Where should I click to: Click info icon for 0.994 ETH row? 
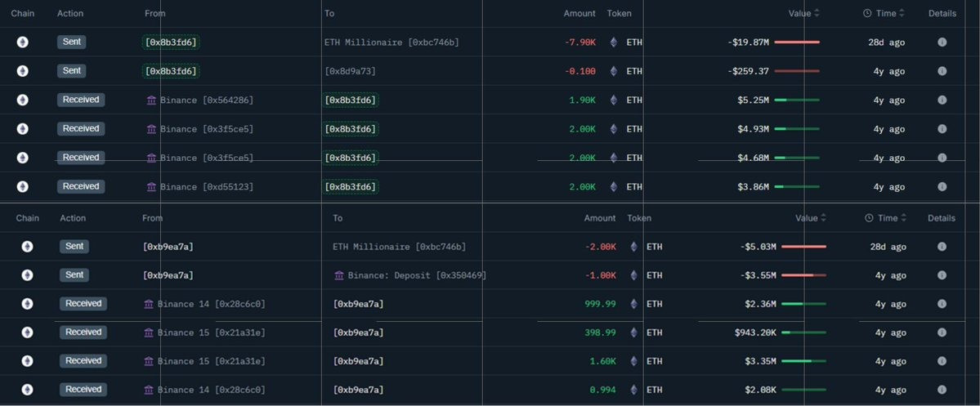point(942,390)
